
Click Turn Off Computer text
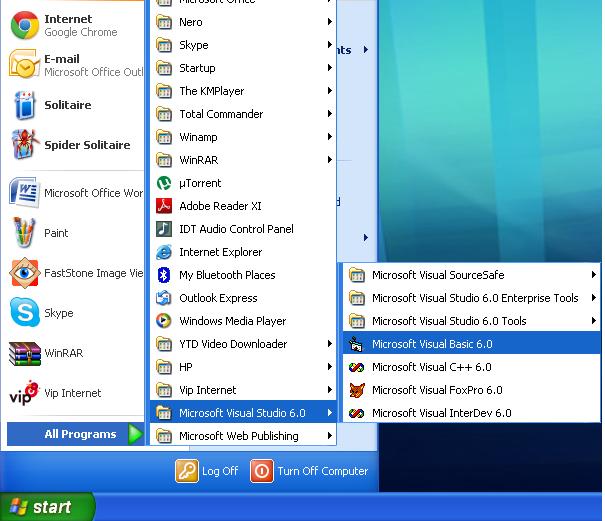[323, 471]
